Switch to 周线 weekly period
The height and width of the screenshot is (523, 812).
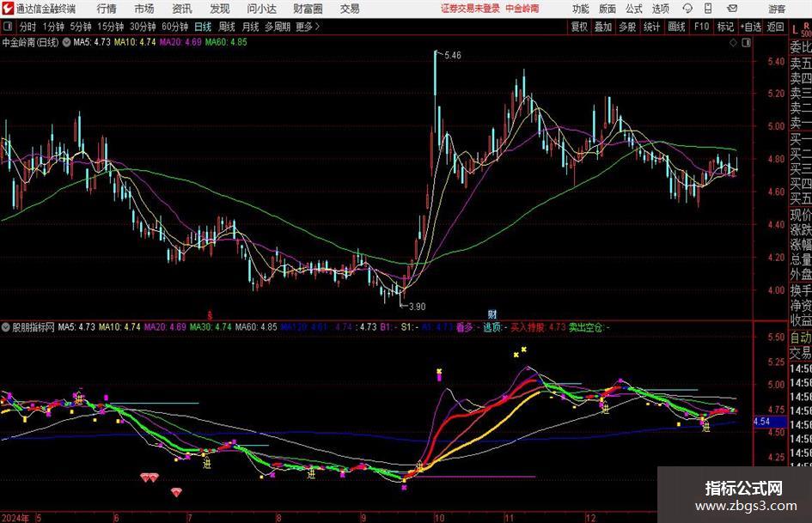[x=227, y=27]
